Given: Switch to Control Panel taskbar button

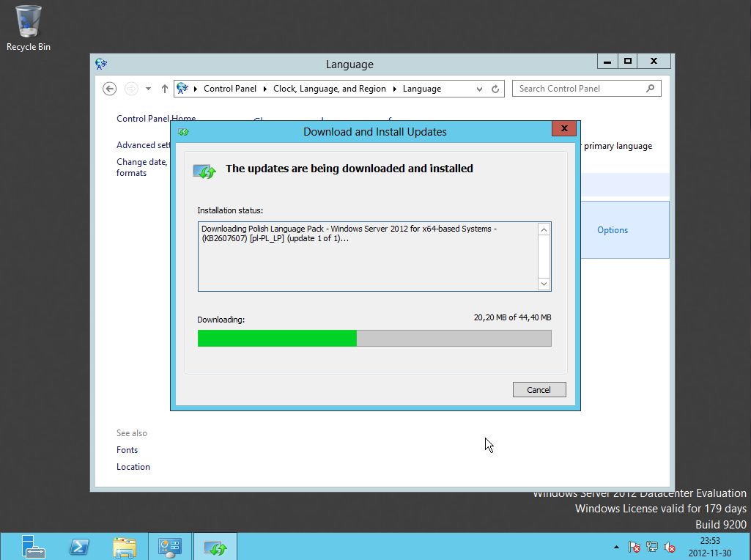Looking at the screenshot, I should [x=170, y=547].
